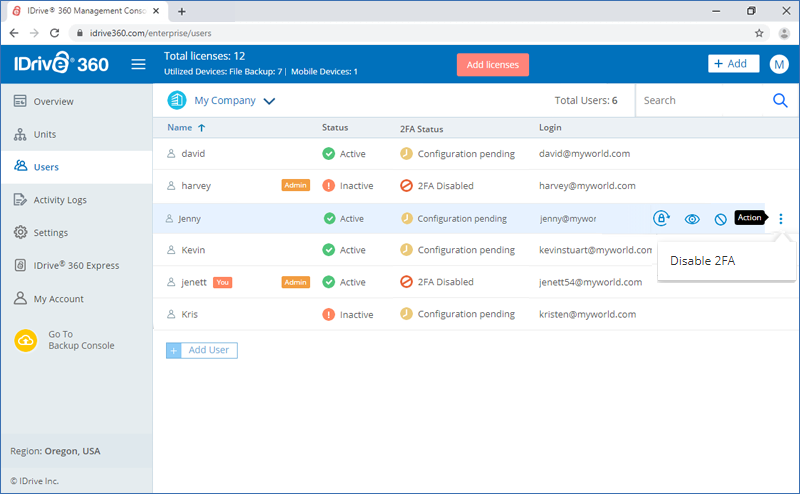This screenshot has height=494, width=800.
Task: Click the Admin badge on harvey's row
Action: coord(295,185)
